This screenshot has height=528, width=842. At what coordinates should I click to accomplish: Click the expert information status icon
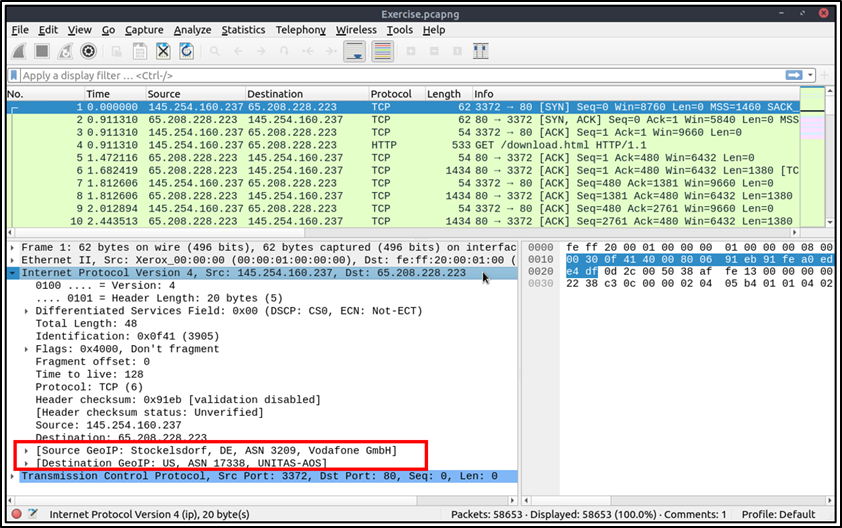coord(15,514)
